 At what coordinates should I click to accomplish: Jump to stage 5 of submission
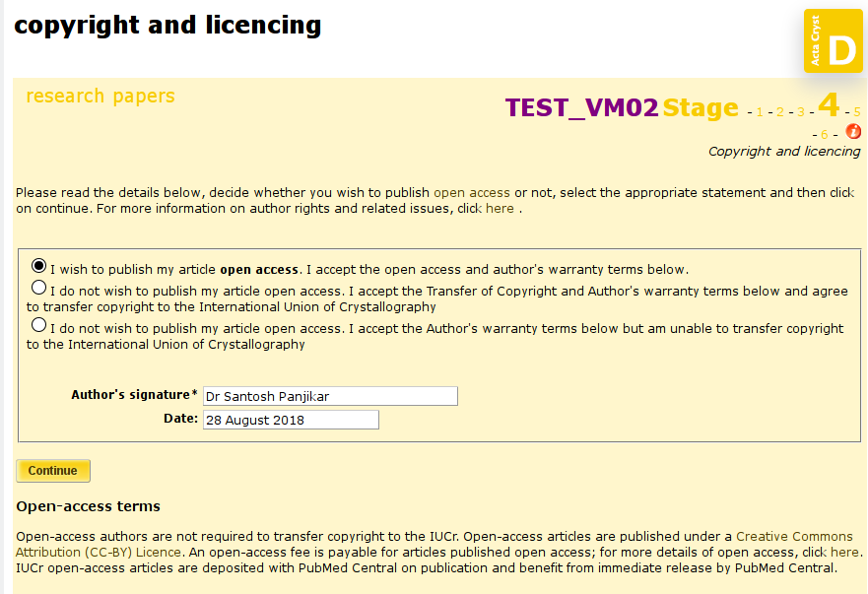[857, 112]
